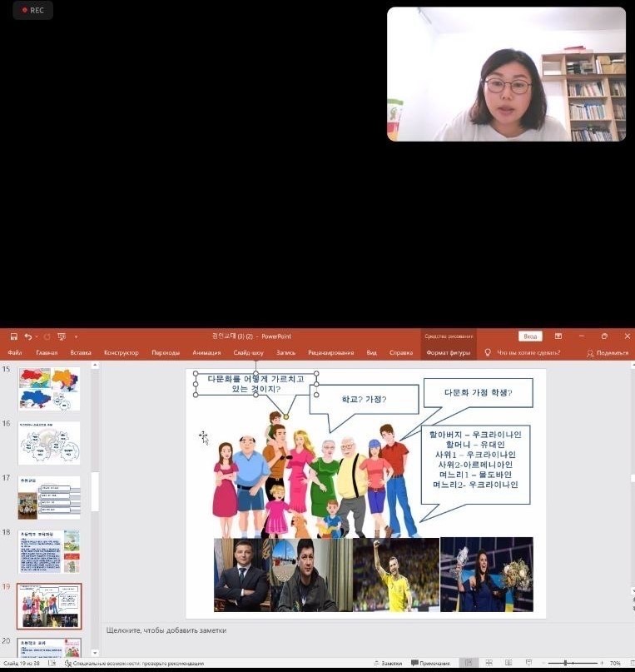Click the Save icon in quick access toolbar

(13, 336)
